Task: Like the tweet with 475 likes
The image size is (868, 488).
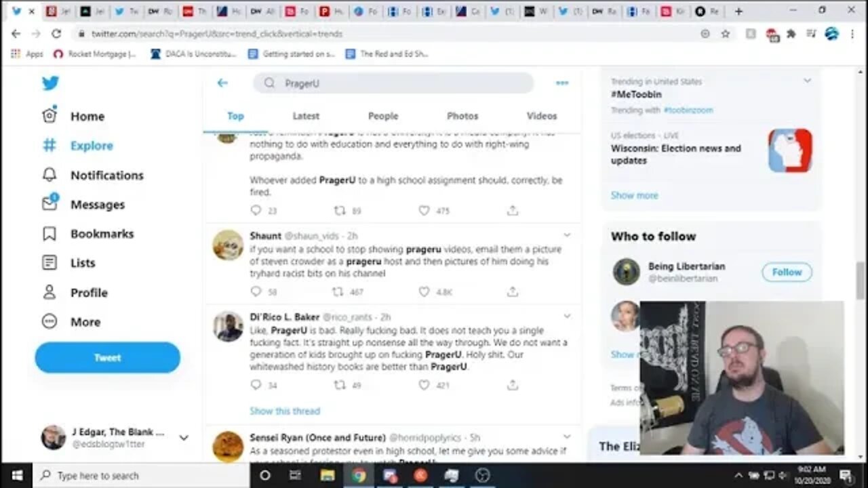Action: coord(424,211)
